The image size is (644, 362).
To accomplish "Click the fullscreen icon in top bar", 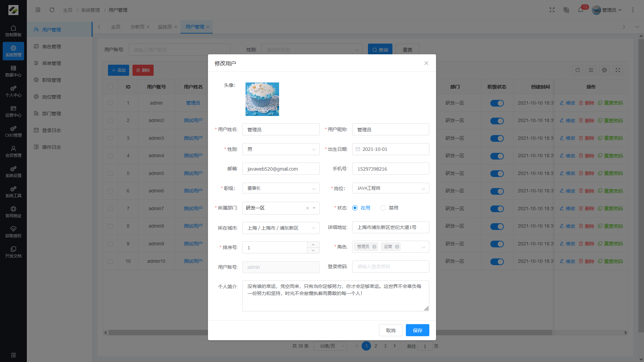I will click(x=552, y=10).
